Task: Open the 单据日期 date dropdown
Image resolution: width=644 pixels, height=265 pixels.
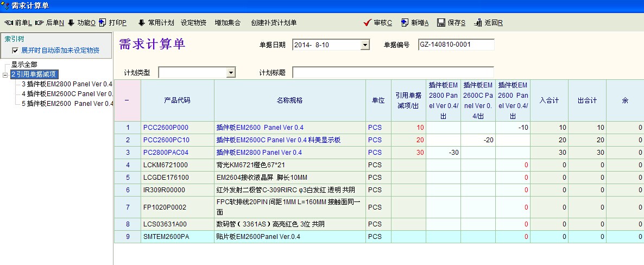Action: [365, 45]
